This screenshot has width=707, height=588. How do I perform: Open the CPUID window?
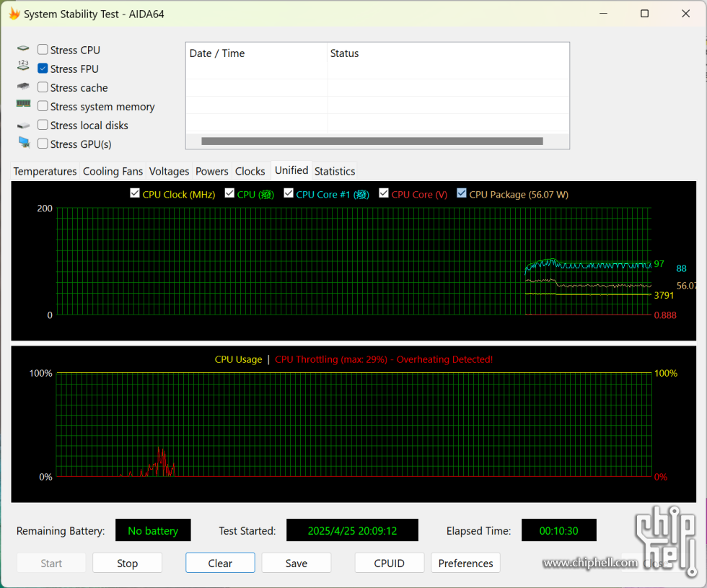point(389,563)
